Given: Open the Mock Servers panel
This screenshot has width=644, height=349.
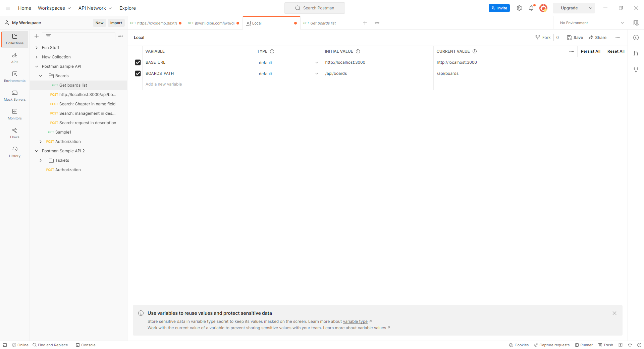Looking at the screenshot, I should click(x=15, y=96).
